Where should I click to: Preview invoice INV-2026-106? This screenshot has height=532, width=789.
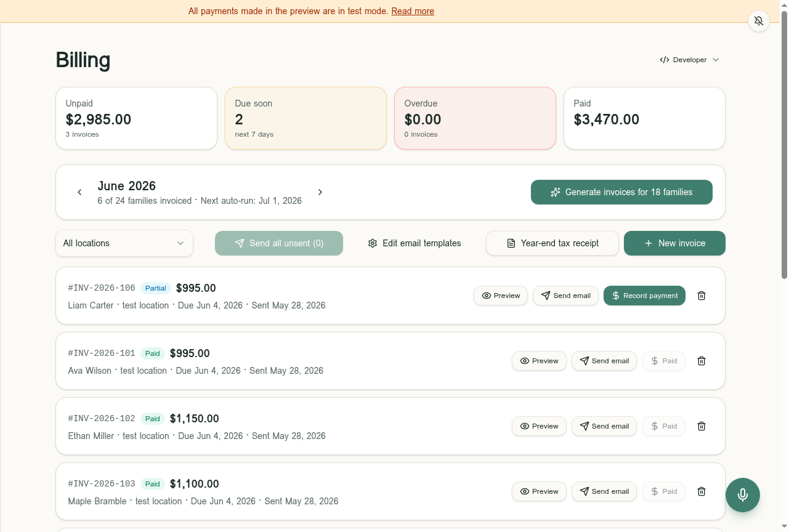[501, 296]
